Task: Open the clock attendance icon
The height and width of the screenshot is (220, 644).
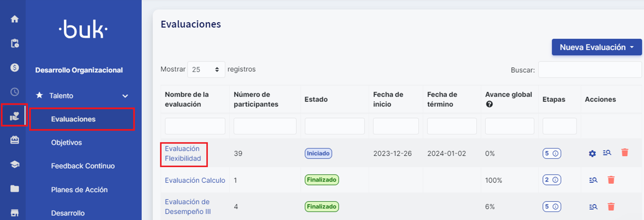Action: (15, 92)
